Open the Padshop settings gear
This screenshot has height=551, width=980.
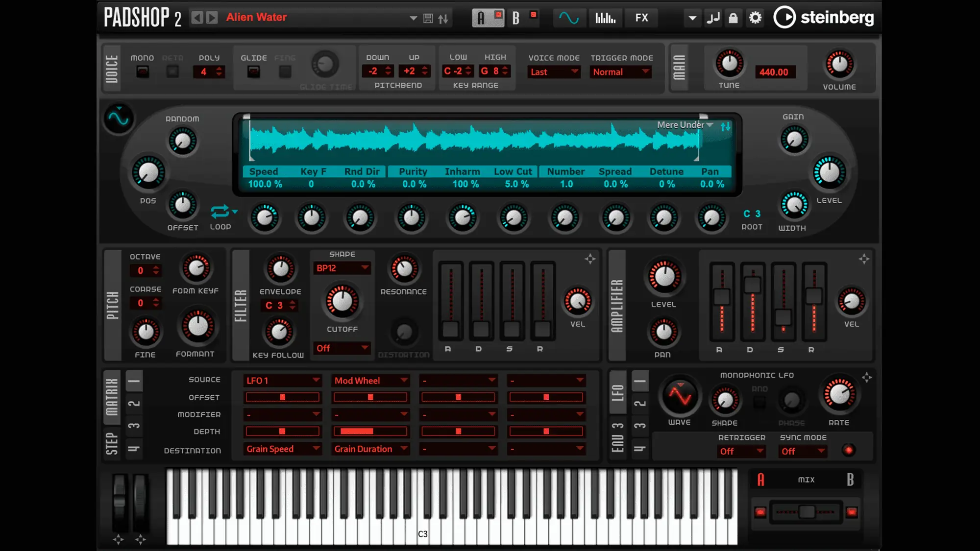coord(755,18)
